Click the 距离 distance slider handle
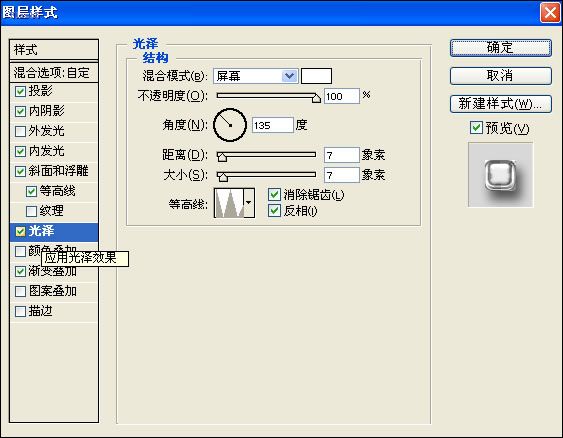The height and width of the screenshot is (438, 563). click(x=222, y=157)
